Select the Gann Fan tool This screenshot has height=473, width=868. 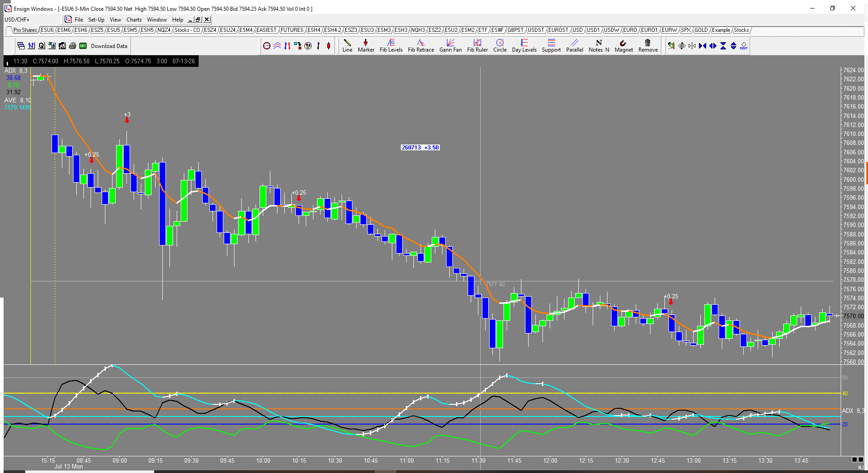pyautogui.click(x=450, y=46)
